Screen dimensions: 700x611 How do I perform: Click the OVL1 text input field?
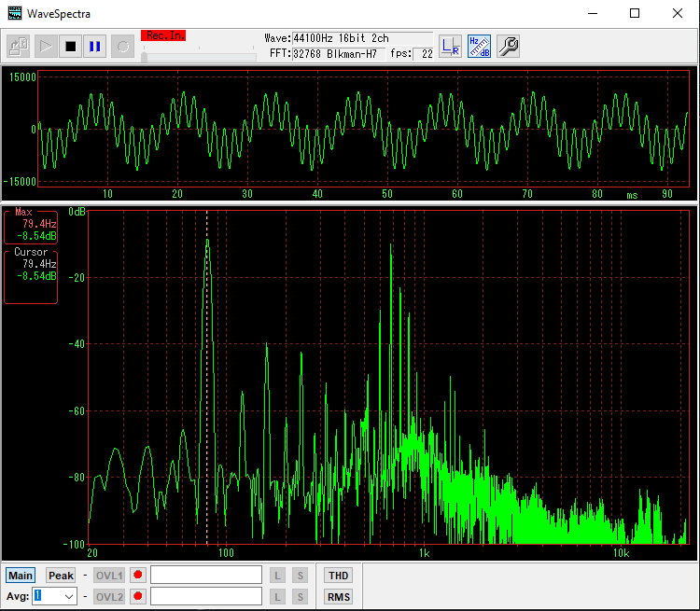(x=206, y=575)
